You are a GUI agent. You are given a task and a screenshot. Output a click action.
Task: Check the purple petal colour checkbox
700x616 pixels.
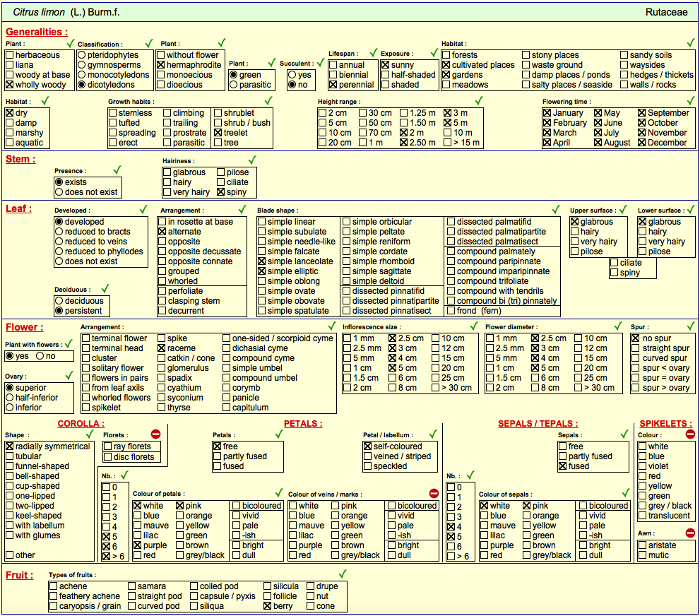coord(138,545)
